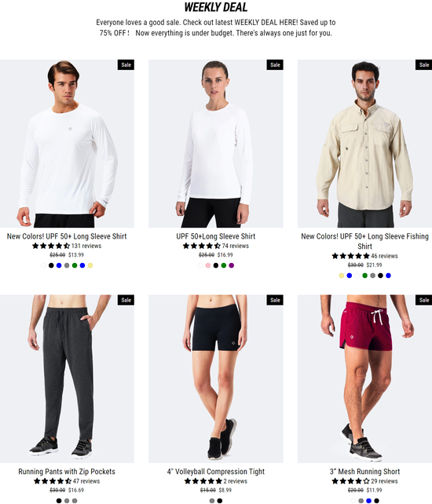Screen dimensions: 432x504
Task: Select the yellow swatch for the $13.99 shirt
Action: (90, 265)
